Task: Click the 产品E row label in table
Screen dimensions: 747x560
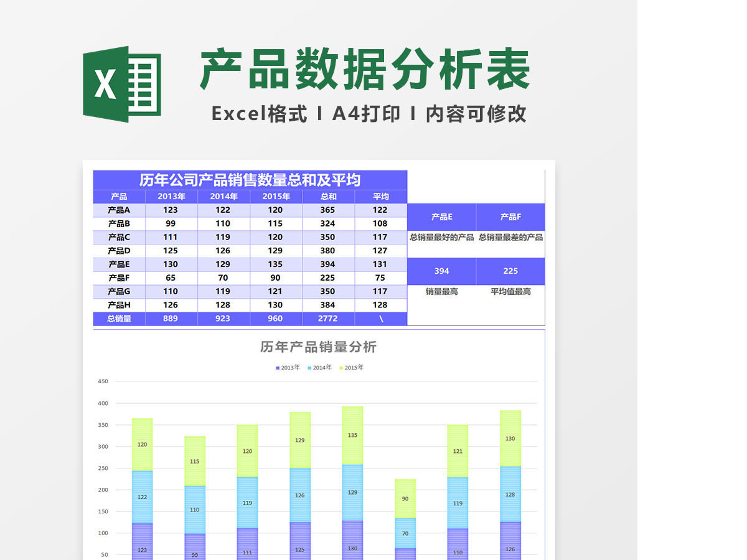Action: pyautogui.click(x=119, y=264)
